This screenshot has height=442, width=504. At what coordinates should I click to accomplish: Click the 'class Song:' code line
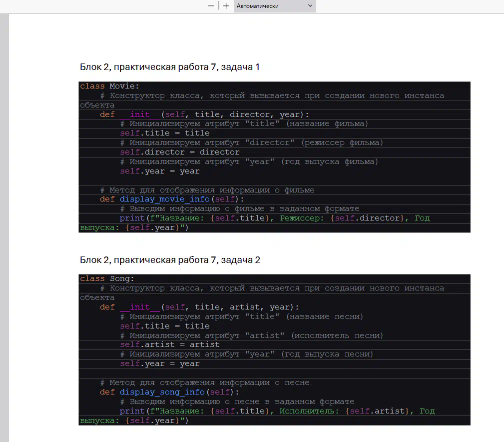tap(107, 278)
